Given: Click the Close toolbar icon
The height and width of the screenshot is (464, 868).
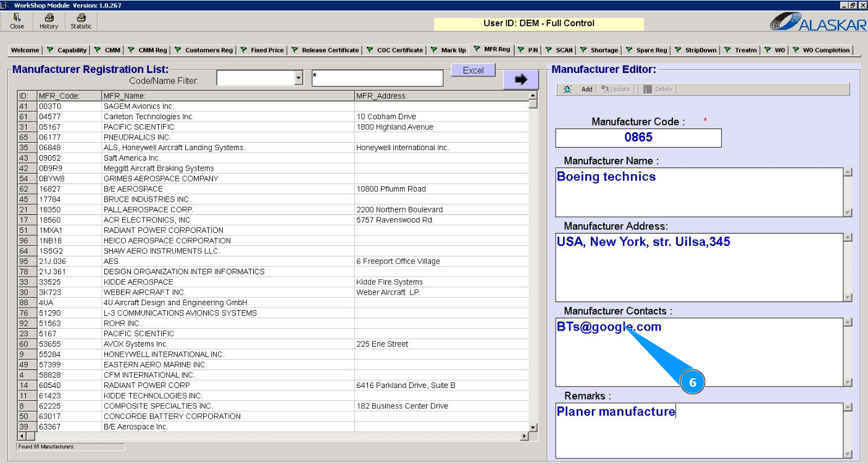Looking at the screenshot, I should point(17,22).
